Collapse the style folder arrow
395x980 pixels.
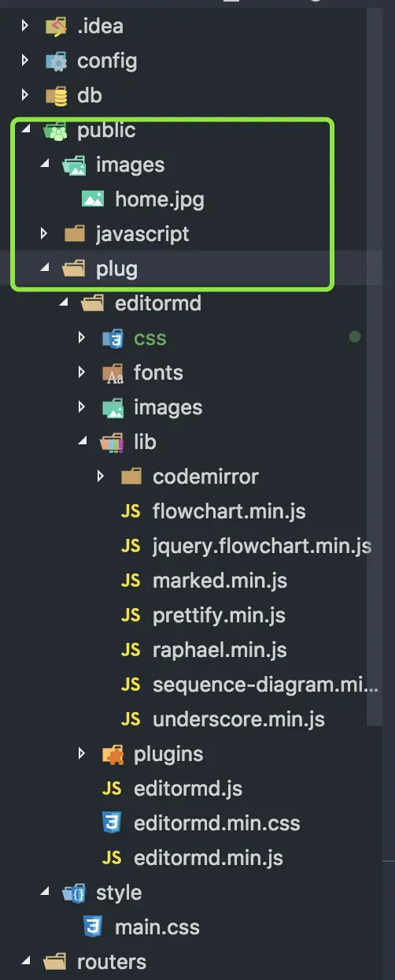point(46,893)
